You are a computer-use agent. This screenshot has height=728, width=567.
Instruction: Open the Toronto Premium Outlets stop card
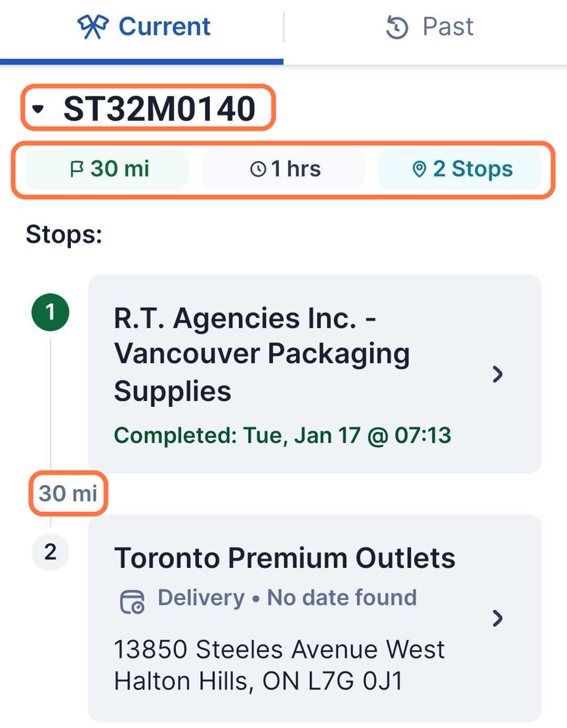point(295,617)
